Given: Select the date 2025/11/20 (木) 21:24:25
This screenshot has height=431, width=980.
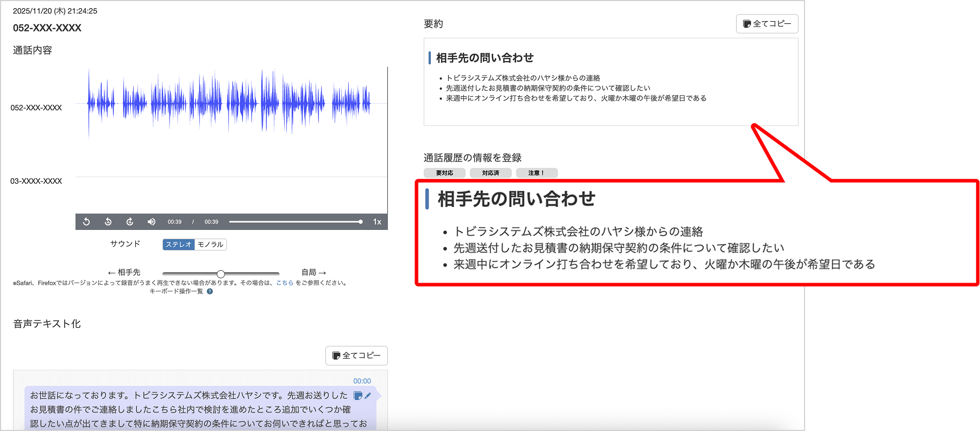Looking at the screenshot, I should point(55,11).
